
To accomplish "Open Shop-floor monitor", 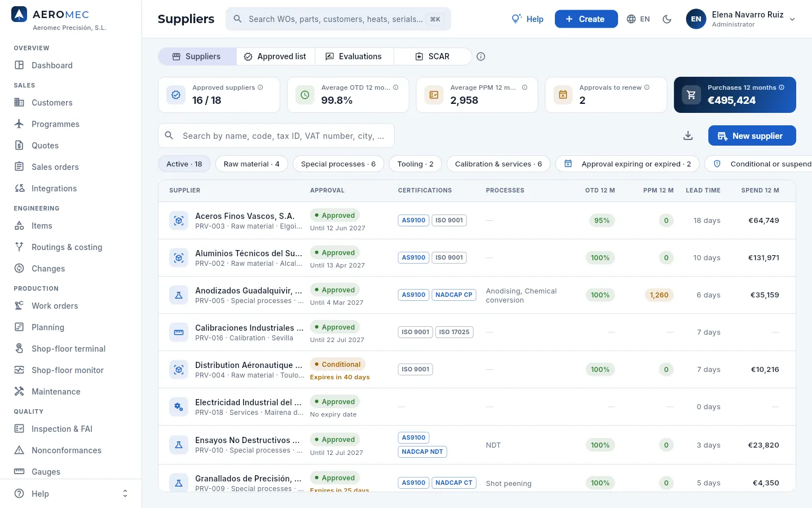I will pyautogui.click(x=70, y=370).
